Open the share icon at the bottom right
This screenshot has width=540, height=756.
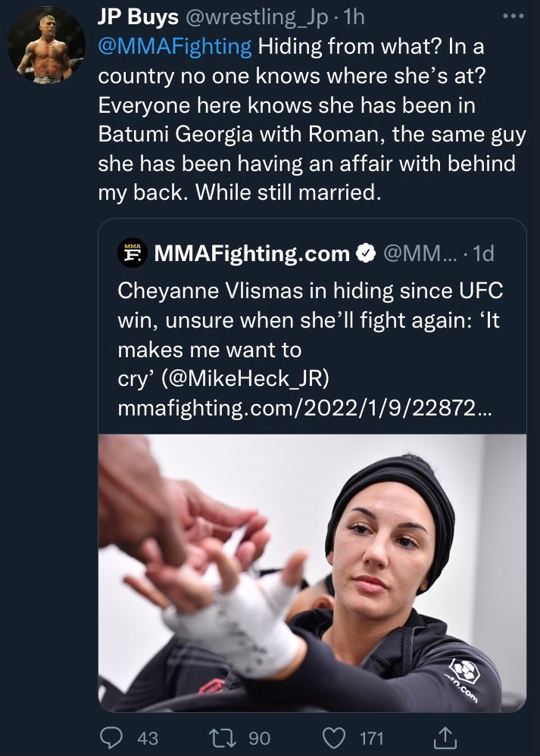(445, 736)
